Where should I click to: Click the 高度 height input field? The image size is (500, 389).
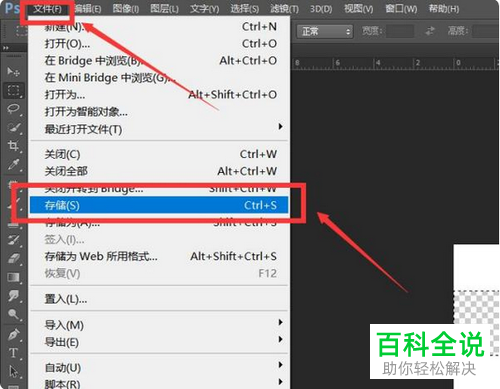click(487, 32)
